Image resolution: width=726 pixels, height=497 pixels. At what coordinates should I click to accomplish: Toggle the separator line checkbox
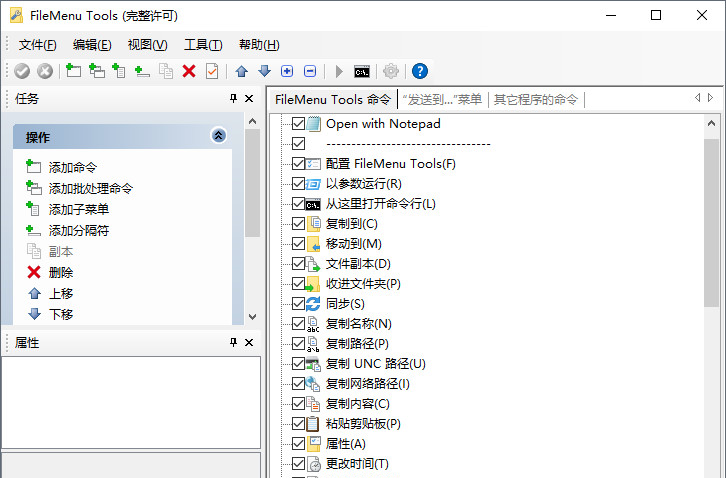(299, 144)
